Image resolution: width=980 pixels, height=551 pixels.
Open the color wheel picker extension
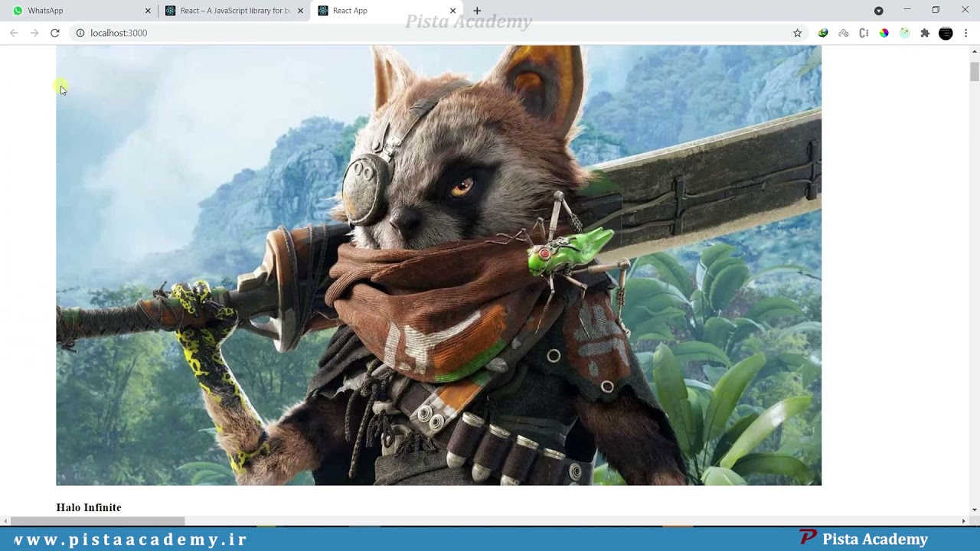(x=884, y=33)
